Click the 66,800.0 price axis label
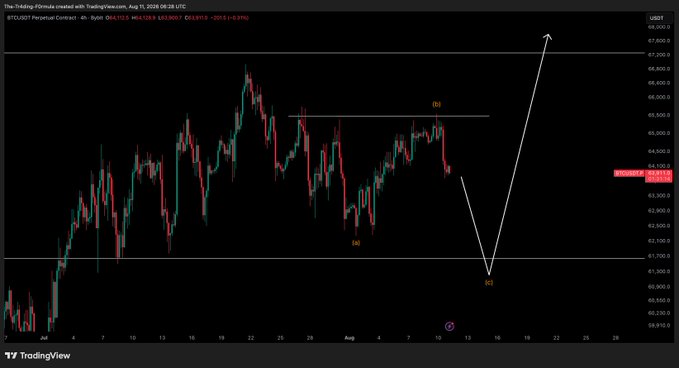679x368 pixels. (x=659, y=69)
